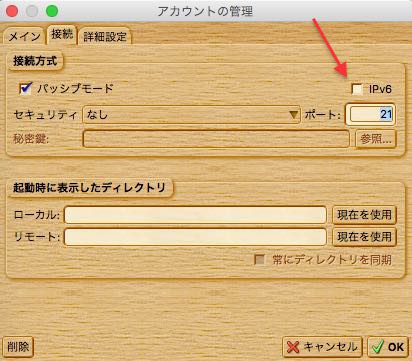Switch to the メイン tab
The width and height of the screenshot is (412, 361).
[23, 36]
